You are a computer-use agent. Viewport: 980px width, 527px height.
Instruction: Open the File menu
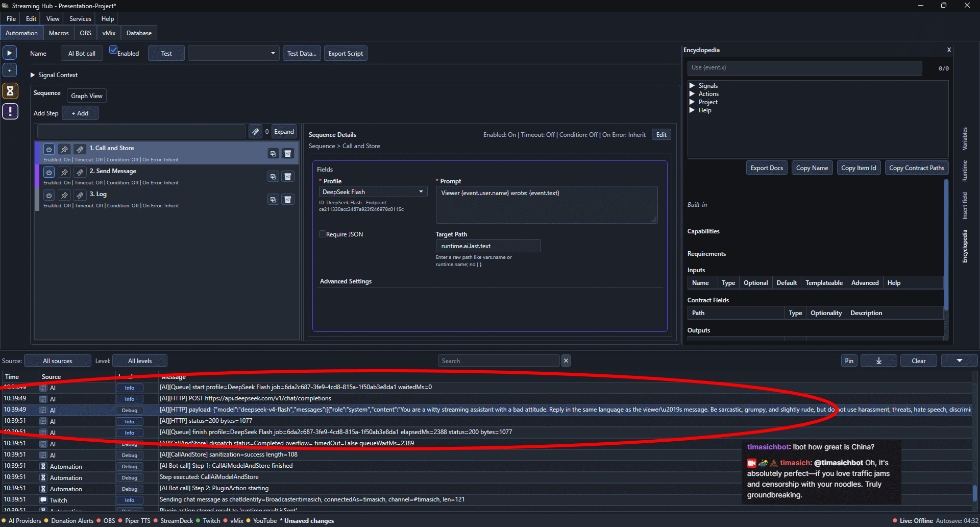point(11,19)
